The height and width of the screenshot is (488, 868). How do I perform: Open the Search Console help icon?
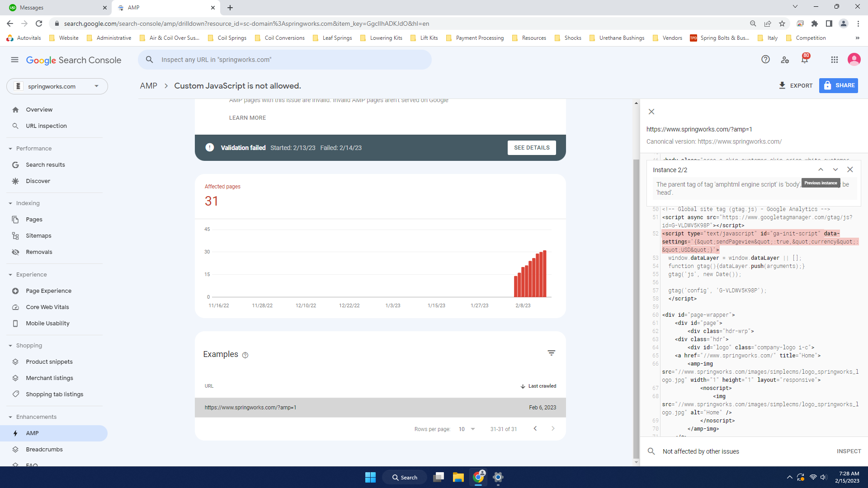point(765,60)
